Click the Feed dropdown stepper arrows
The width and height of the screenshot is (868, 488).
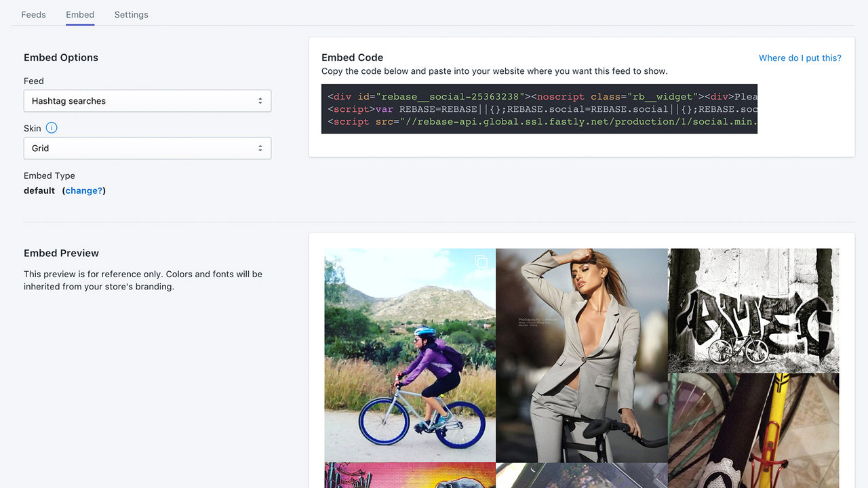[260, 100]
